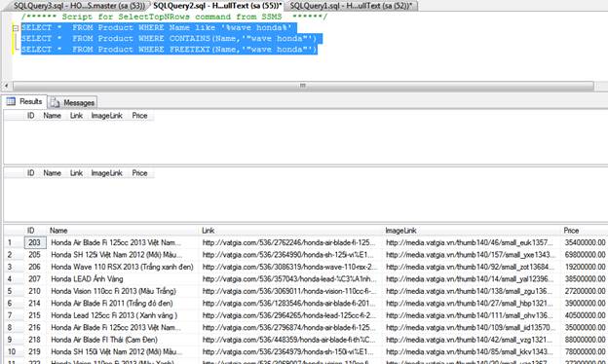Click the FREETEXT query line
The width and height of the screenshot is (608, 364).
170,50
